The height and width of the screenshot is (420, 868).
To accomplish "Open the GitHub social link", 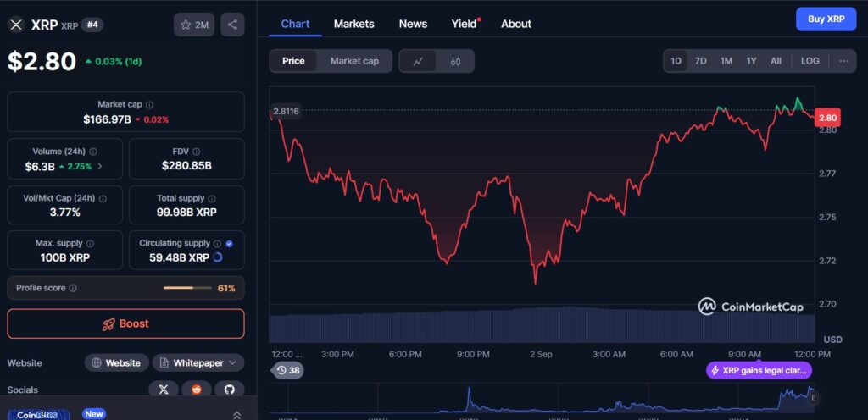I will (229, 389).
